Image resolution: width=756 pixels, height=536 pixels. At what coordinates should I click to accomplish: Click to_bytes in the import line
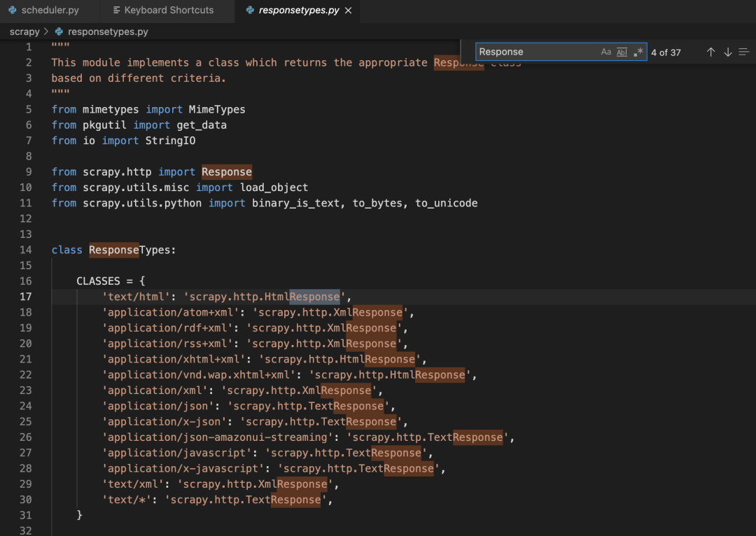click(x=377, y=204)
